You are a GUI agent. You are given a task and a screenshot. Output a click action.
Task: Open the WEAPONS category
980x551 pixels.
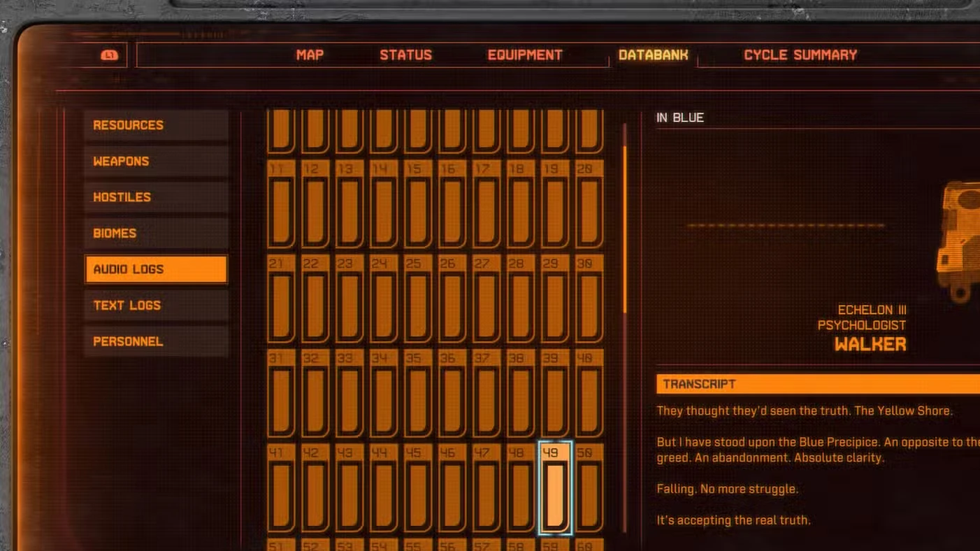[157, 162]
